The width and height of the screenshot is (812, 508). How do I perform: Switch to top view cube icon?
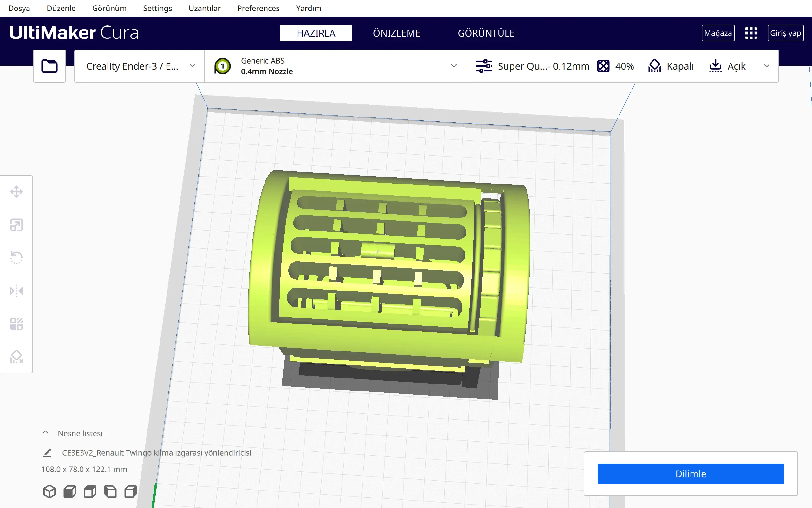(x=90, y=491)
